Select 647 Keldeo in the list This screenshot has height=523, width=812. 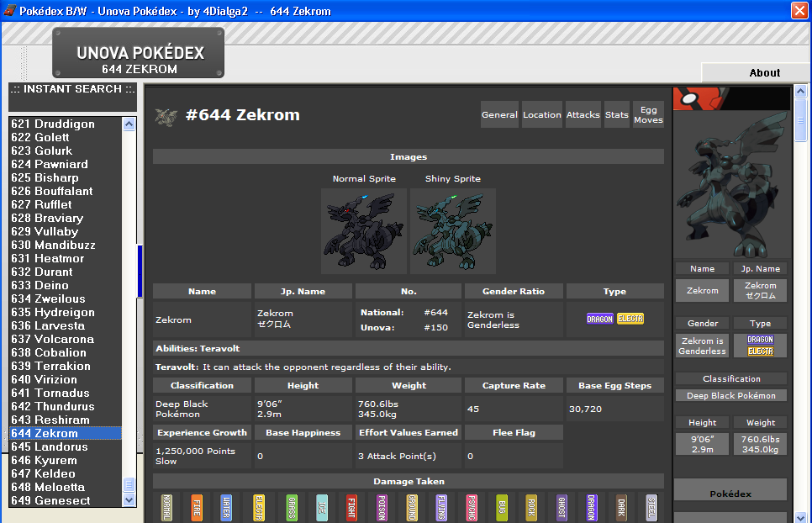[x=66, y=473]
